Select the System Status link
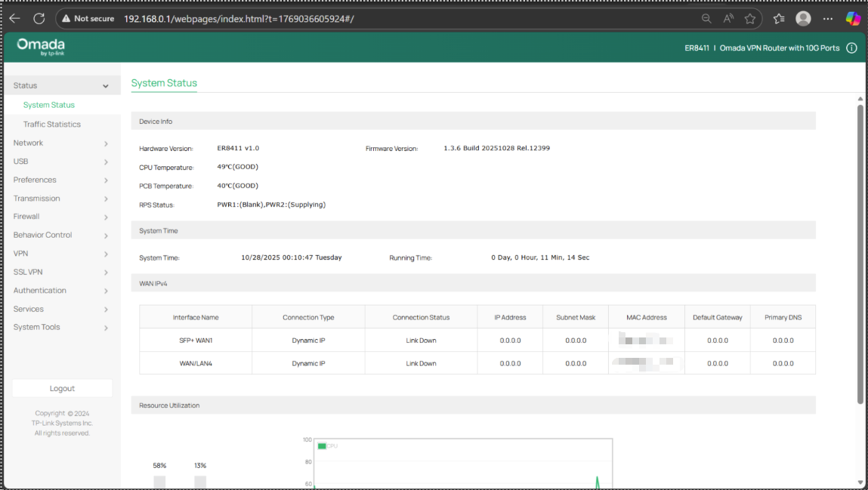This screenshot has height=490, width=868. coord(49,105)
